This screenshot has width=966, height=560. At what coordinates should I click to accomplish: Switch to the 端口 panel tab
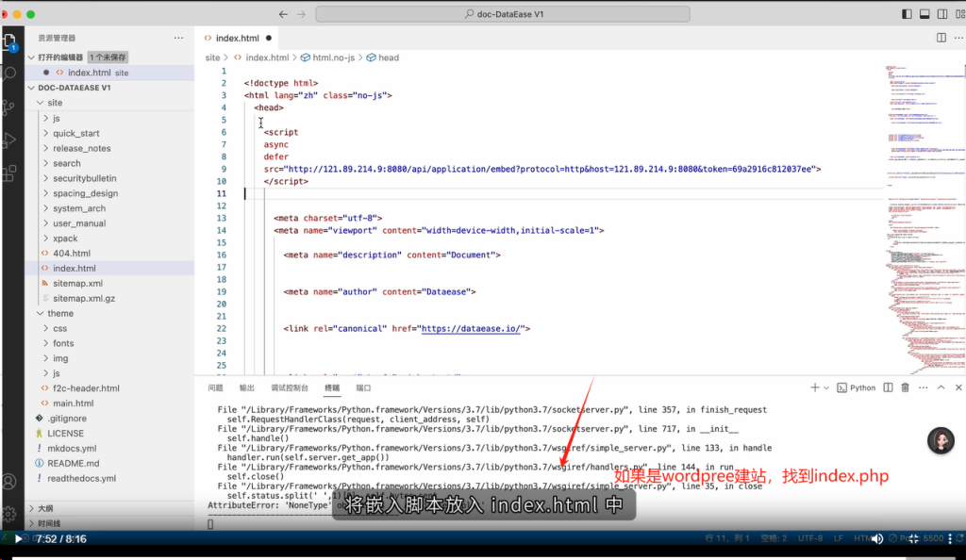pos(363,387)
